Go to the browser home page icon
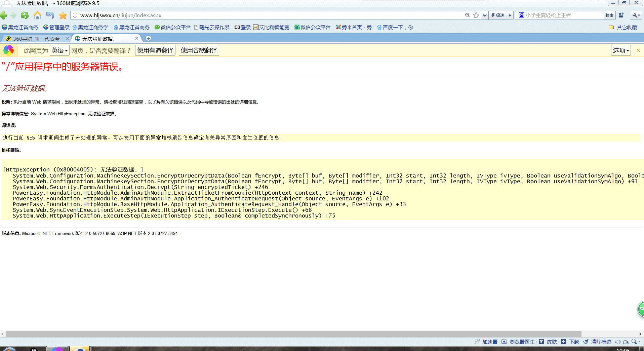 tap(37, 15)
